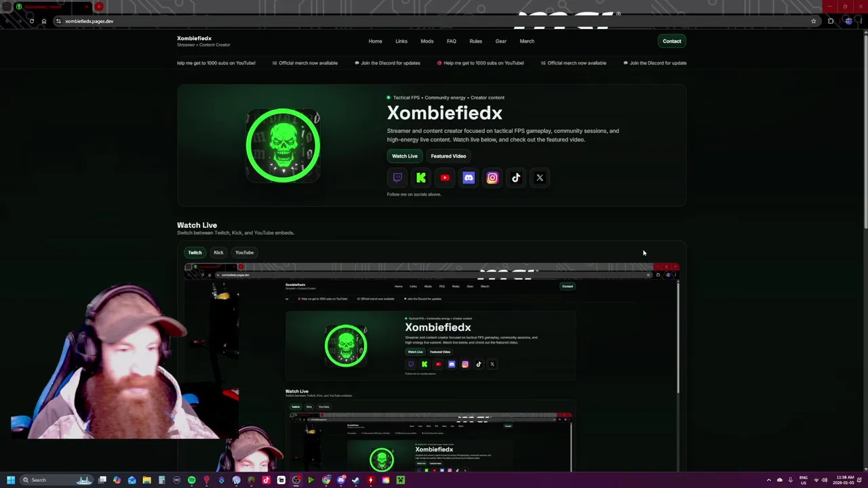Open the new tab plus button
The image size is (868, 488).
coord(99,7)
